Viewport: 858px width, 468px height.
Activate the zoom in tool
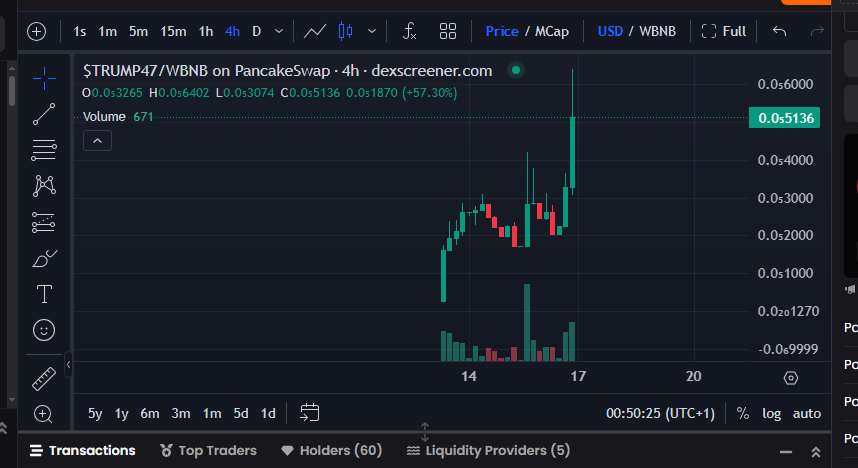click(x=43, y=414)
